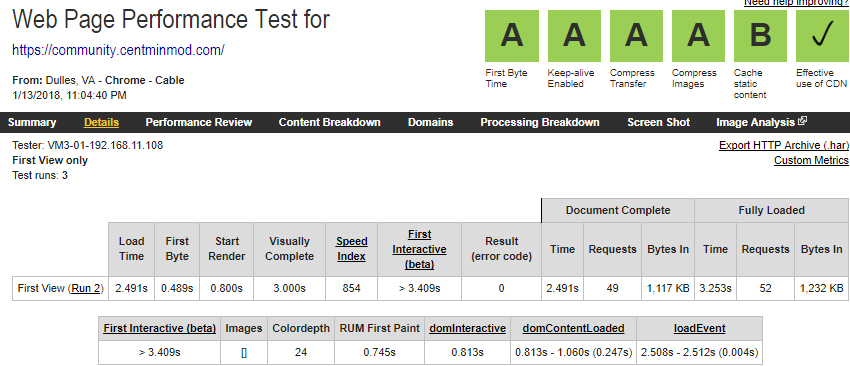Click the 1,117 KB Bytes In value
This screenshot has width=850, height=366.
click(668, 288)
